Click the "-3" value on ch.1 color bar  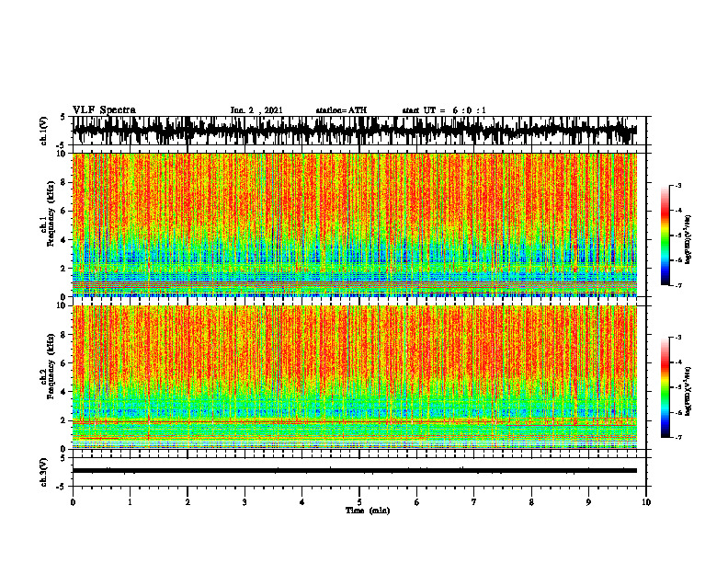pos(678,186)
